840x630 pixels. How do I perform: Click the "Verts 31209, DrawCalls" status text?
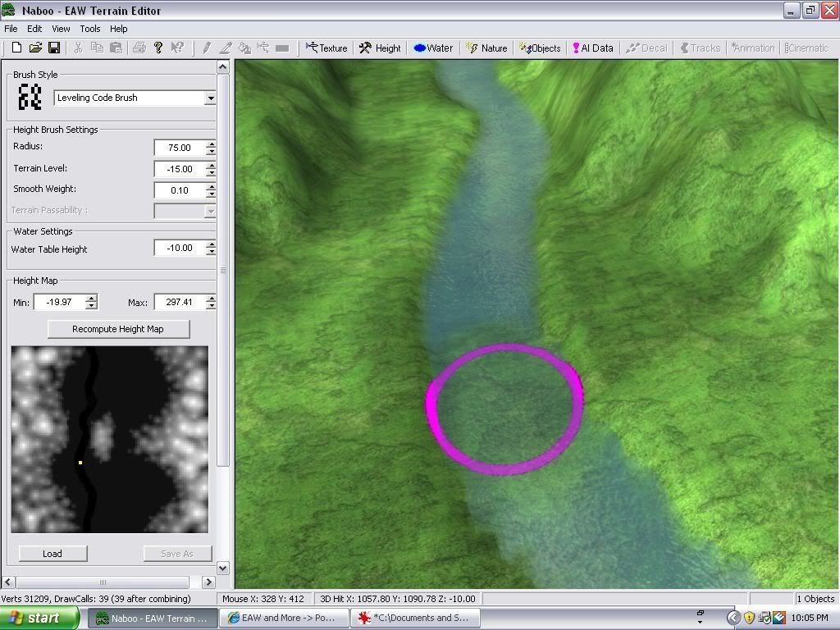coord(96,598)
